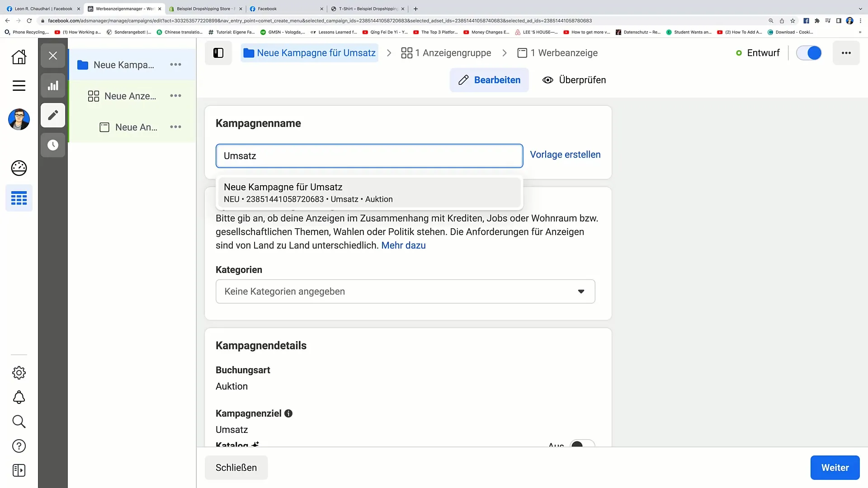The image size is (868, 488).
Task: Click the search magnifier icon in left toolbar
Action: pos(19,422)
